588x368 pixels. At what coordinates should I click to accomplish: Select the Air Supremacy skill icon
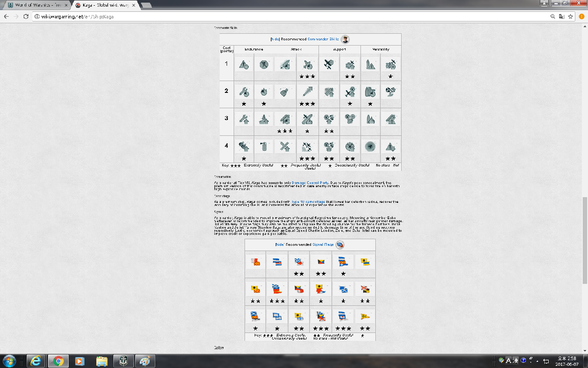point(307,146)
